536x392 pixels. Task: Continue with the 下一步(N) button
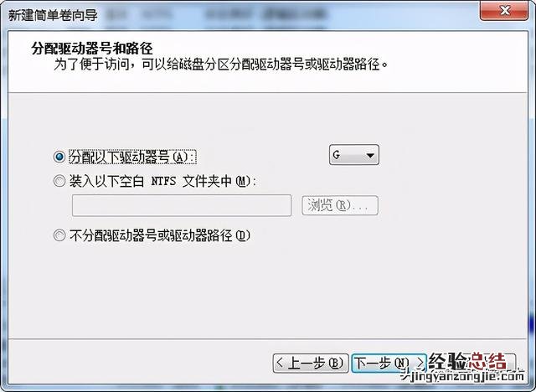[389, 363]
